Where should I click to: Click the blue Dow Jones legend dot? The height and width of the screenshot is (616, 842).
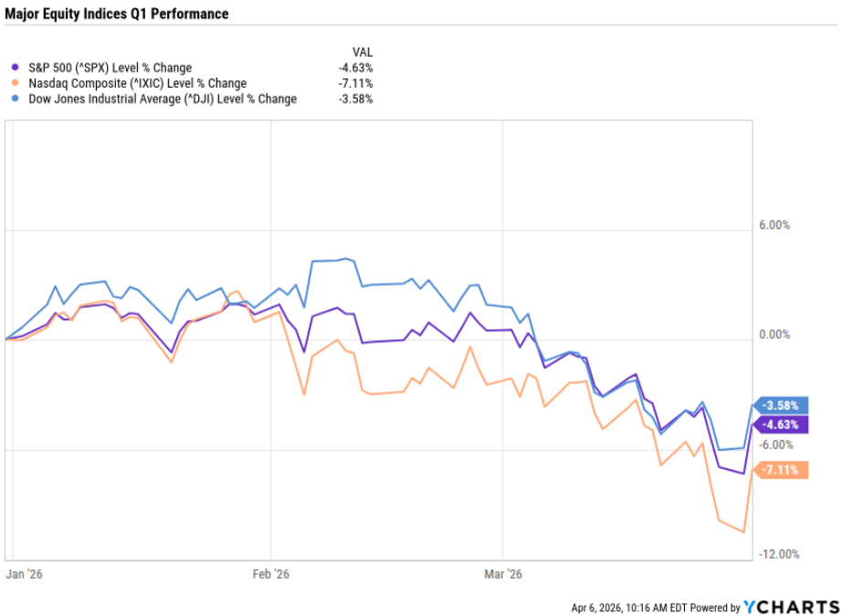(x=14, y=99)
